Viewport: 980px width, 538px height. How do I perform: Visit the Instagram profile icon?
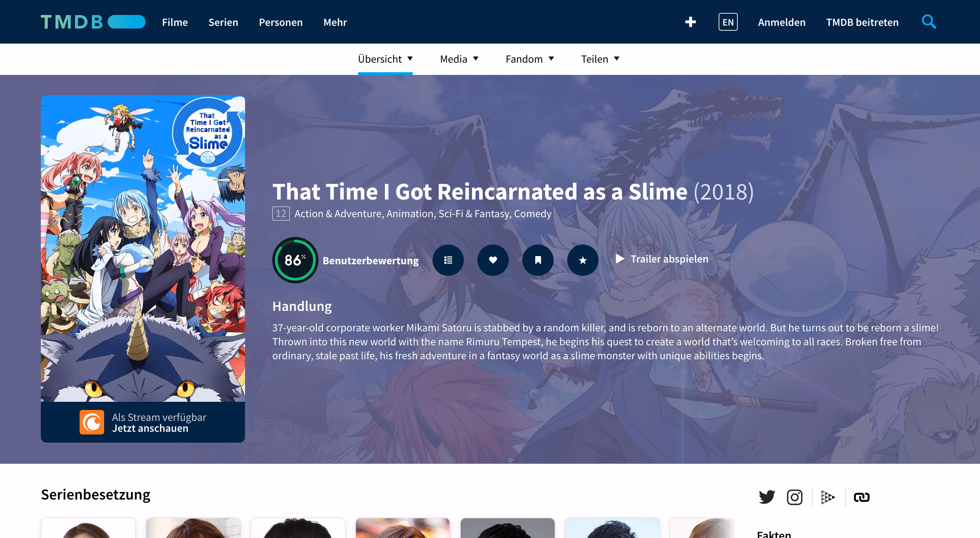pos(794,497)
